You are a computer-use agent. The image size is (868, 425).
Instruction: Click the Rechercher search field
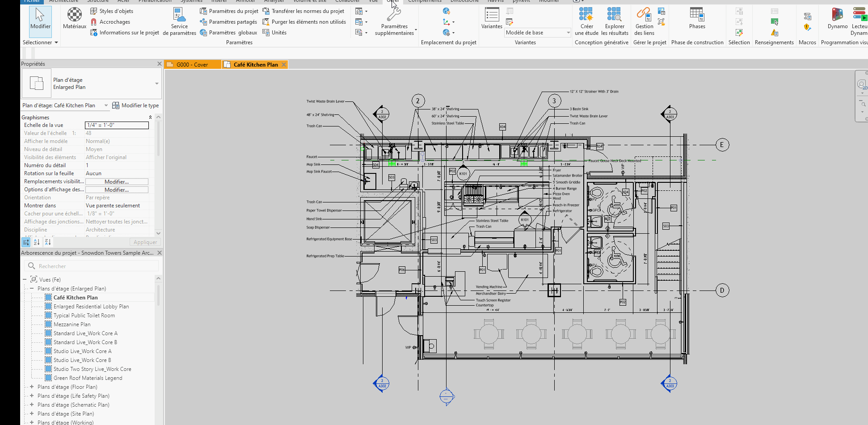tap(92, 266)
